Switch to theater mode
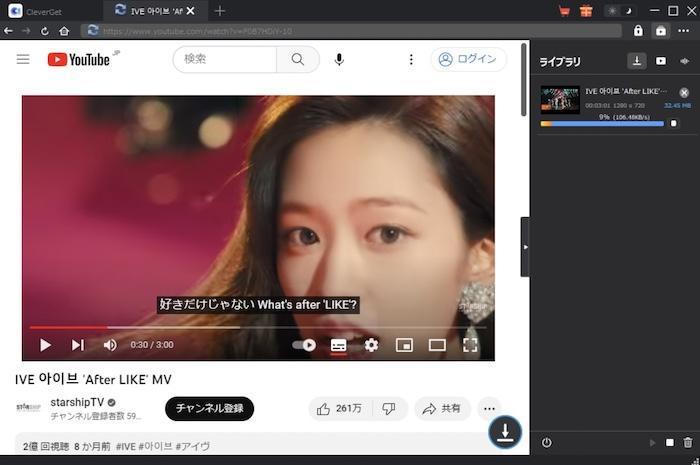 click(x=437, y=345)
